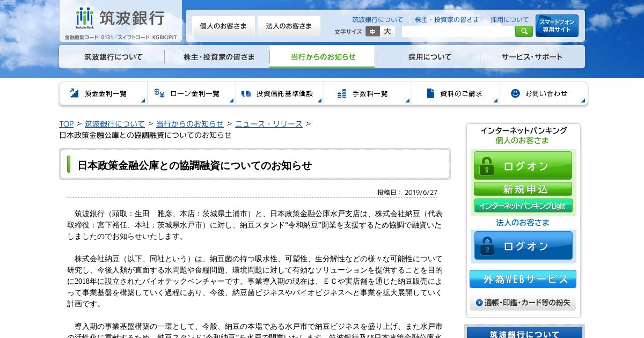The height and width of the screenshot is (338, 644).
Task: Click the 文字サイズ label
Action: tap(348, 32)
